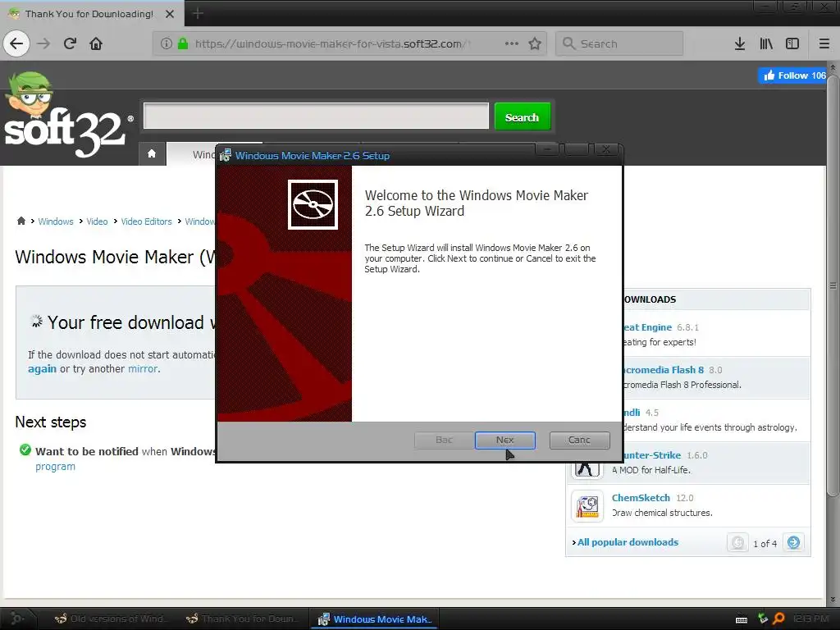Click the green padlock security icon
The image size is (840, 630).
(x=183, y=43)
